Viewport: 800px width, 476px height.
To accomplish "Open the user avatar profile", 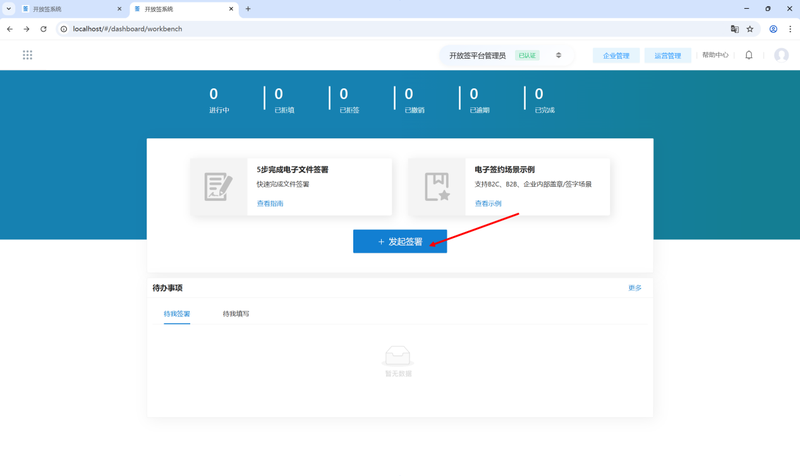I will click(781, 55).
